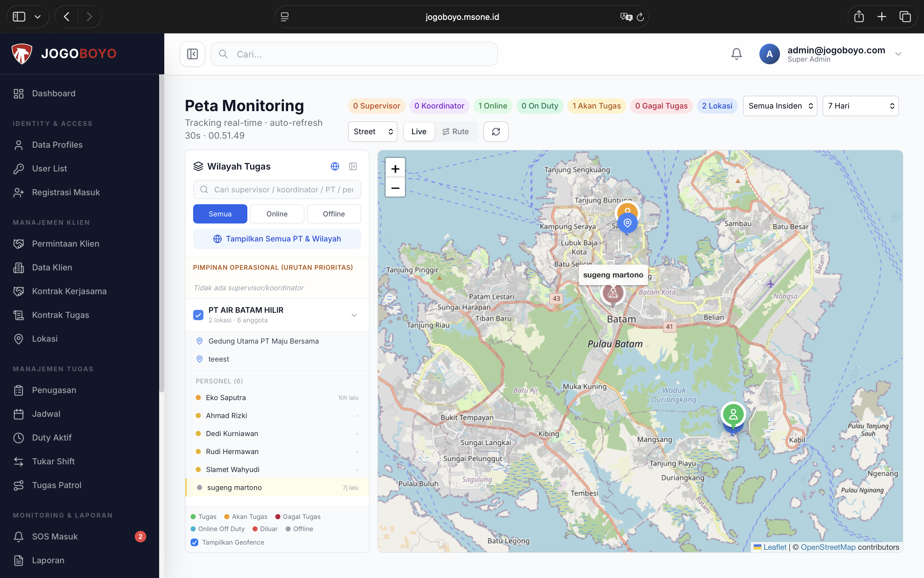Click the browser forward arrow

click(x=89, y=17)
